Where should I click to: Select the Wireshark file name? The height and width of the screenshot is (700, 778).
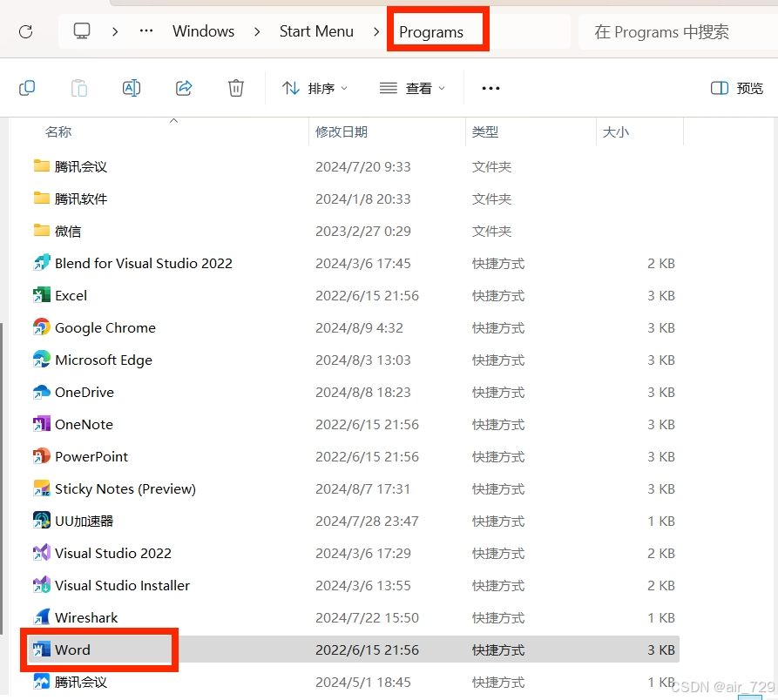[86, 617]
